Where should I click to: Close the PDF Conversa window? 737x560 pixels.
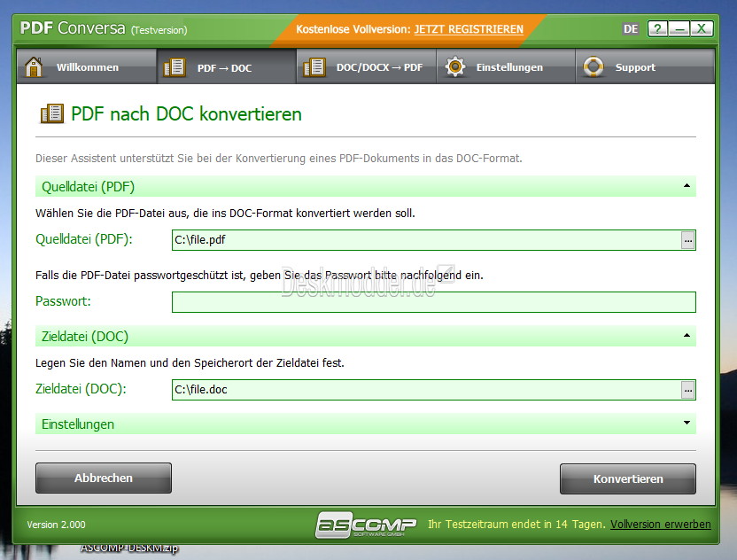(702, 28)
